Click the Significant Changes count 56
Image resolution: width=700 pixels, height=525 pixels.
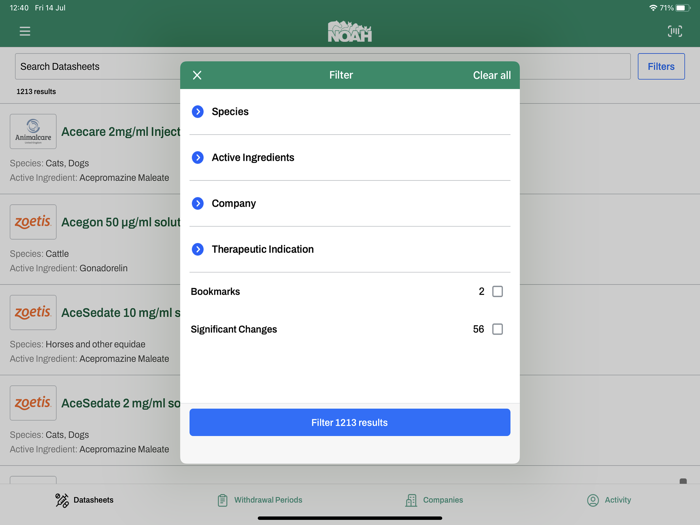[x=478, y=329]
